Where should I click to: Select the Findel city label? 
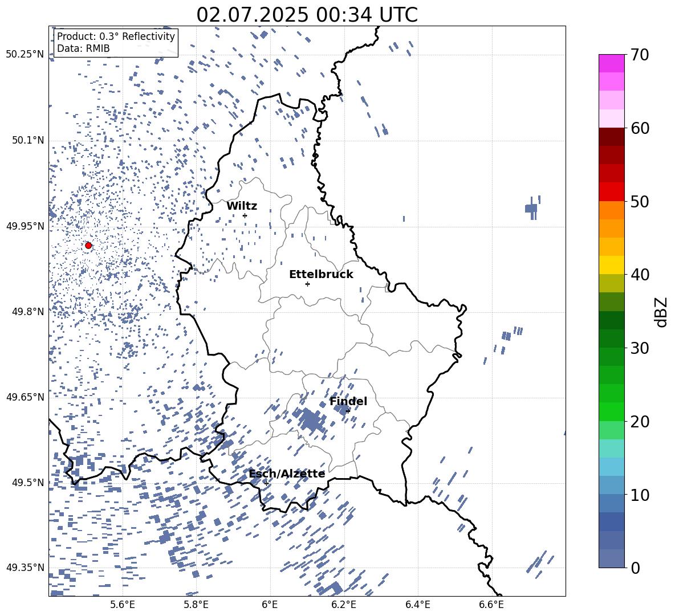[x=348, y=401]
